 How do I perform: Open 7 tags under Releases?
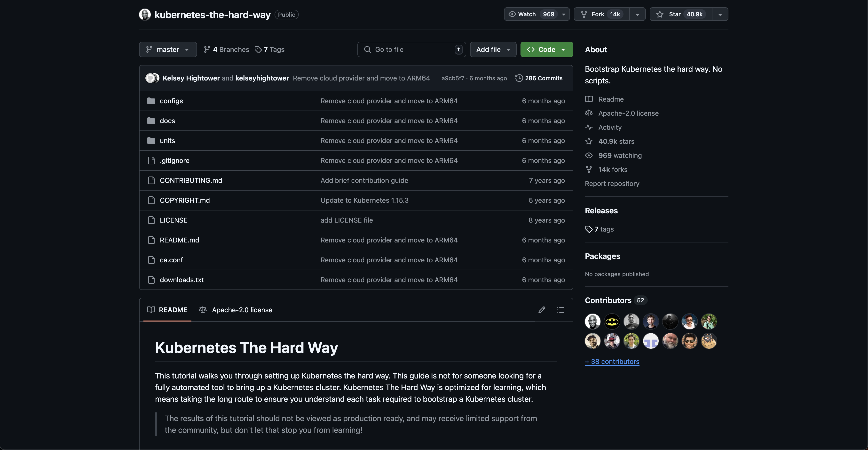point(600,230)
